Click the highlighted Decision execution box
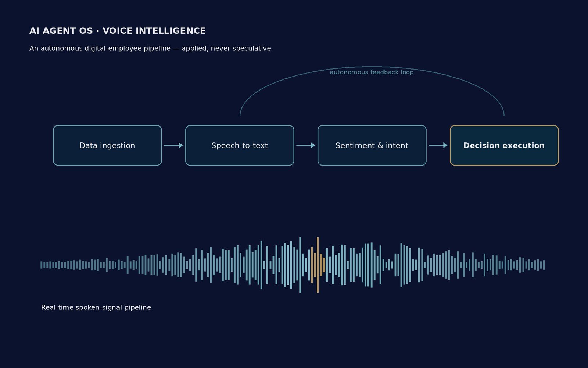588x368 pixels. pos(504,145)
